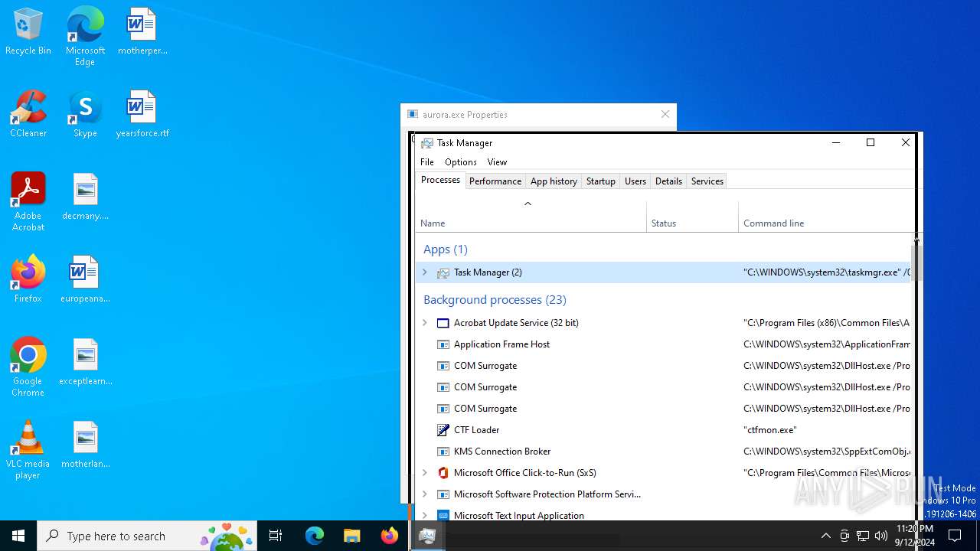Click the Windows Start button
The width and height of the screenshot is (980, 551).
[x=18, y=536]
